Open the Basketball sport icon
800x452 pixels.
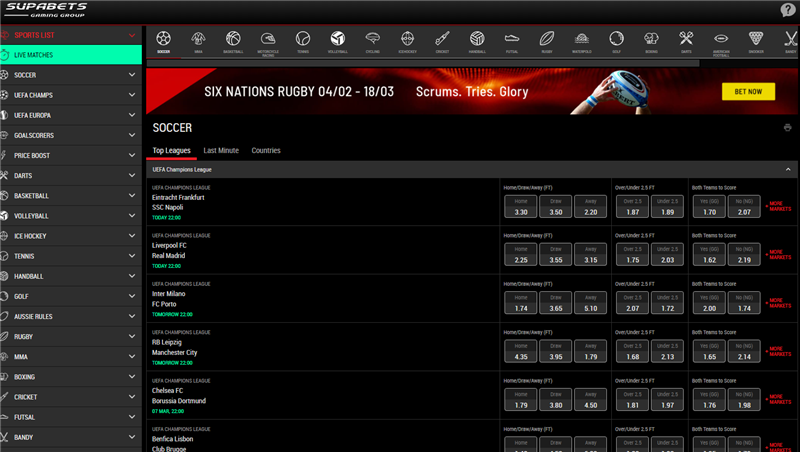pyautogui.click(x=233, y=41)
